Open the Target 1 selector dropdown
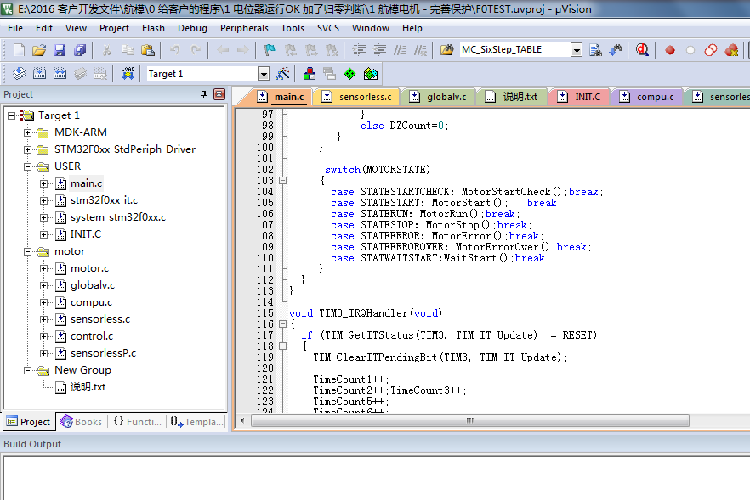This screenshot has width=750, height=500. pos(264,74)
